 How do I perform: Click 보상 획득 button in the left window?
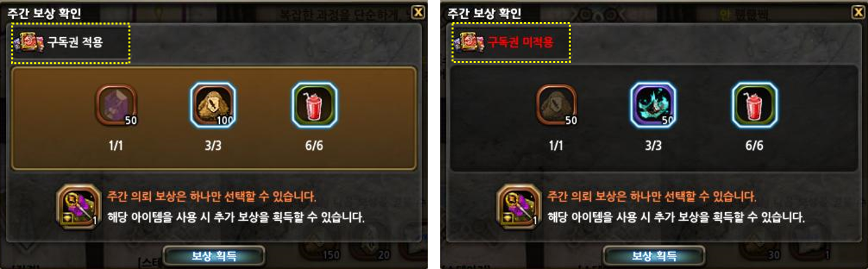point(214,256)
